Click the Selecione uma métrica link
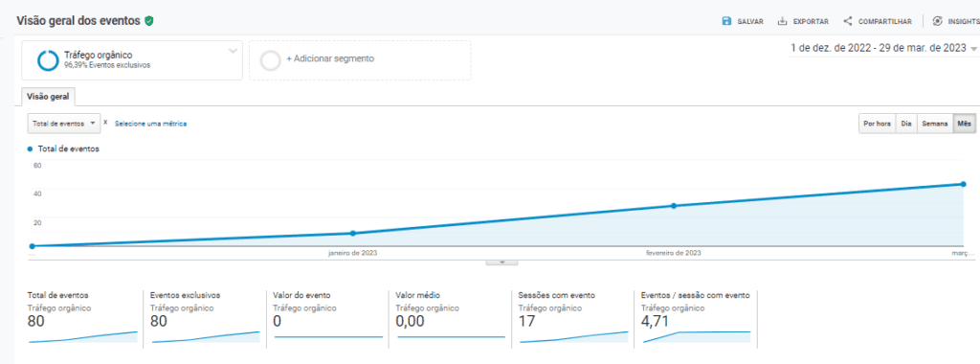The image size is (980, 364). 150,124
